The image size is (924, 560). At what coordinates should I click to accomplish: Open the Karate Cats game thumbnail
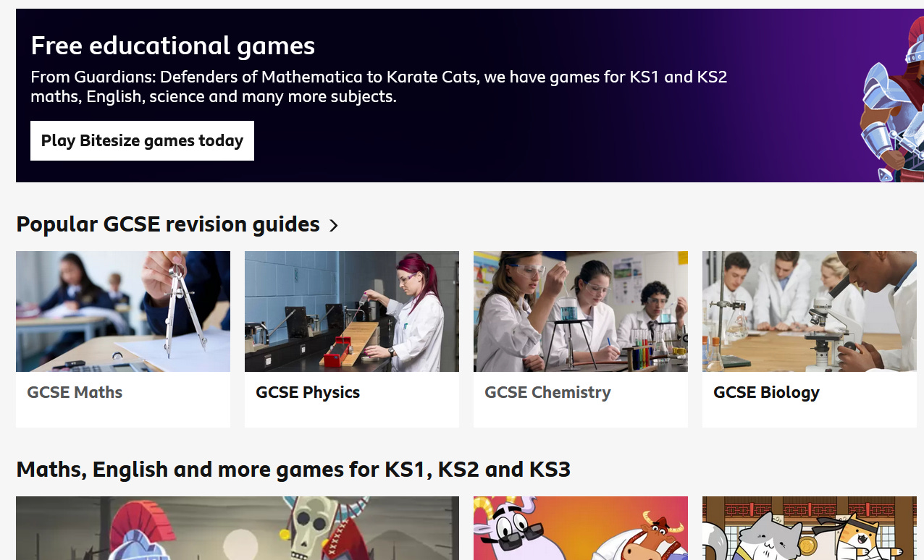[810, 528]
